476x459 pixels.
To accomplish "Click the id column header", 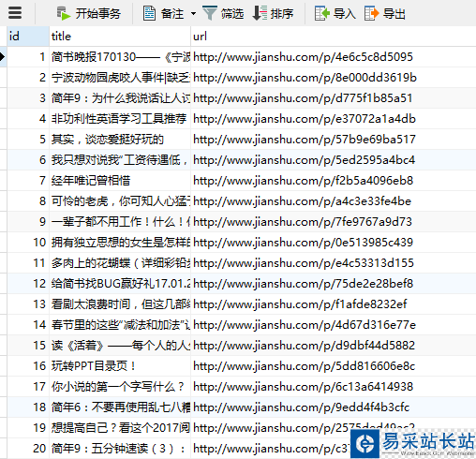I will 28,37.
